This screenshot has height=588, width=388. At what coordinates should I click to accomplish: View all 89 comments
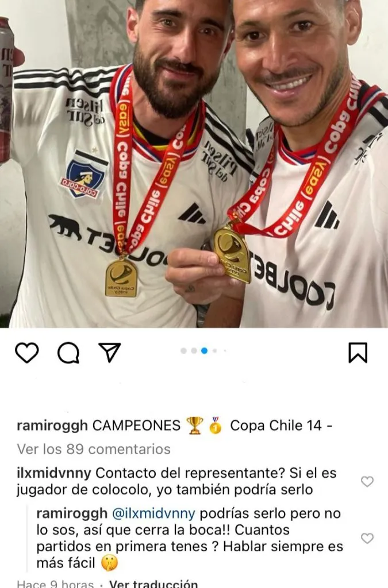click(94, 449)
